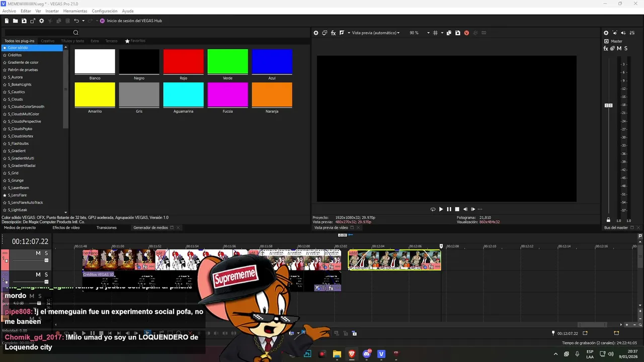The image size is (644, 362).
Task: Mute video track 1
Action: coord(38,253)
